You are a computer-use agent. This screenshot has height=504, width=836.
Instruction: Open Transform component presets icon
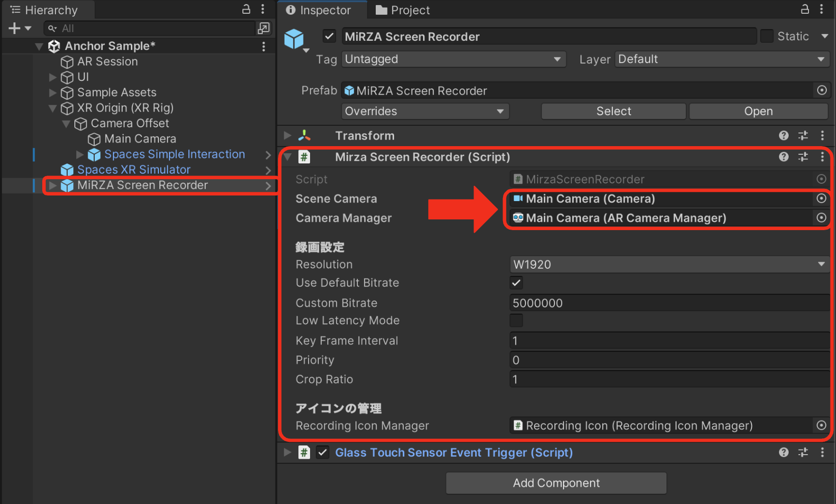point(803,135)
